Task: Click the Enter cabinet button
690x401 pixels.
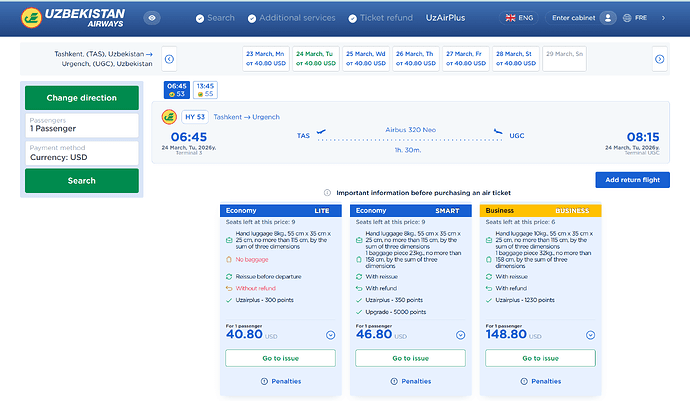Action: tap(573, 18)
